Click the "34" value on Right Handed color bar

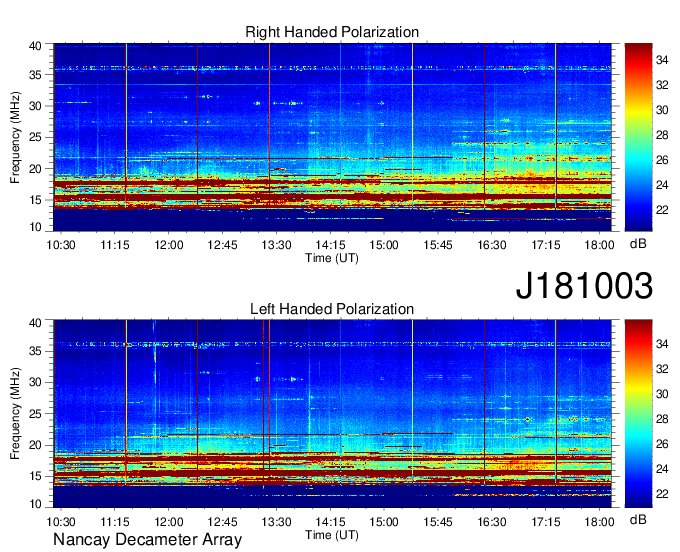662,60
